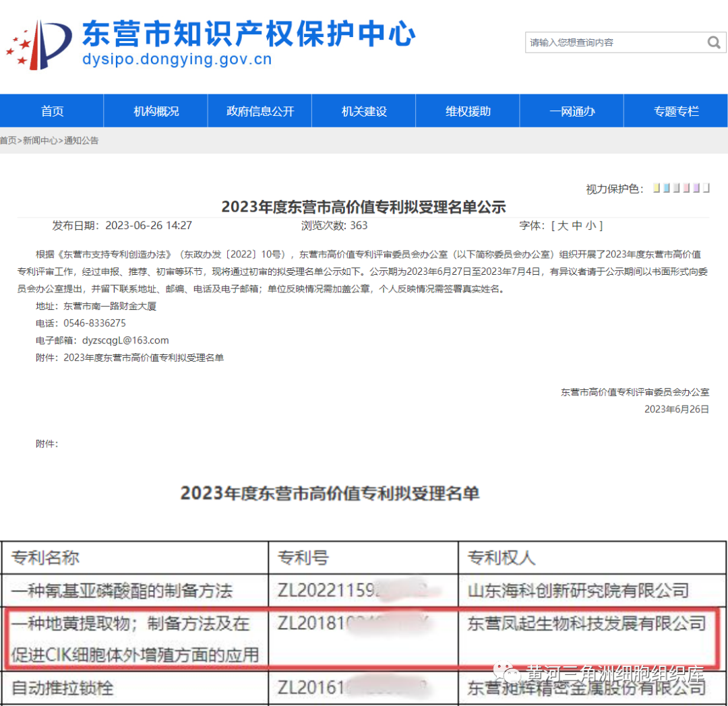Click the address 东营市南一路财金大厦
This screenshot has height=706, width=728.
110,306
